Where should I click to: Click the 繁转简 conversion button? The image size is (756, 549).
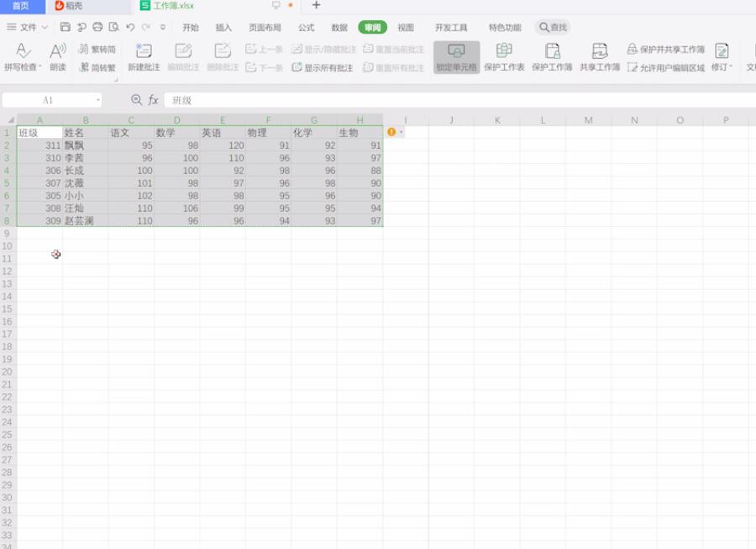[97, 49]
